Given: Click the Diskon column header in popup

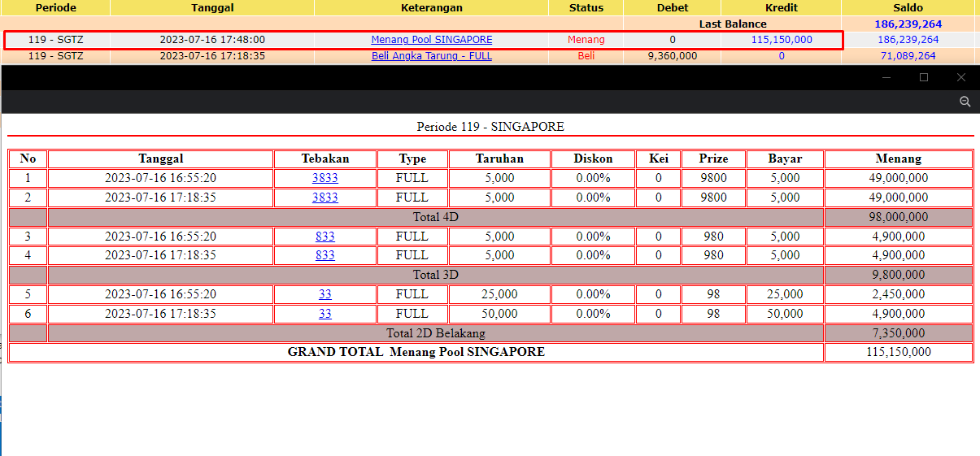Looking at the screenshot, I should tap(593, 159).
